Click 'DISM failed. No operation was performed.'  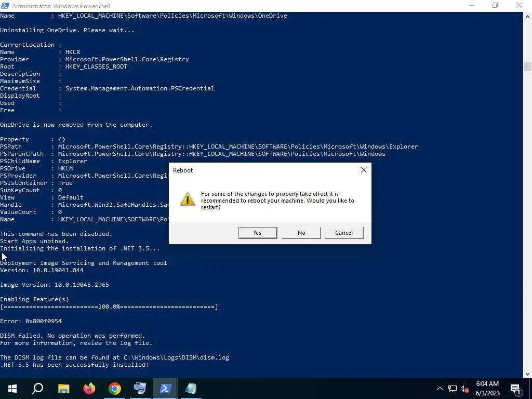point(73,336)
